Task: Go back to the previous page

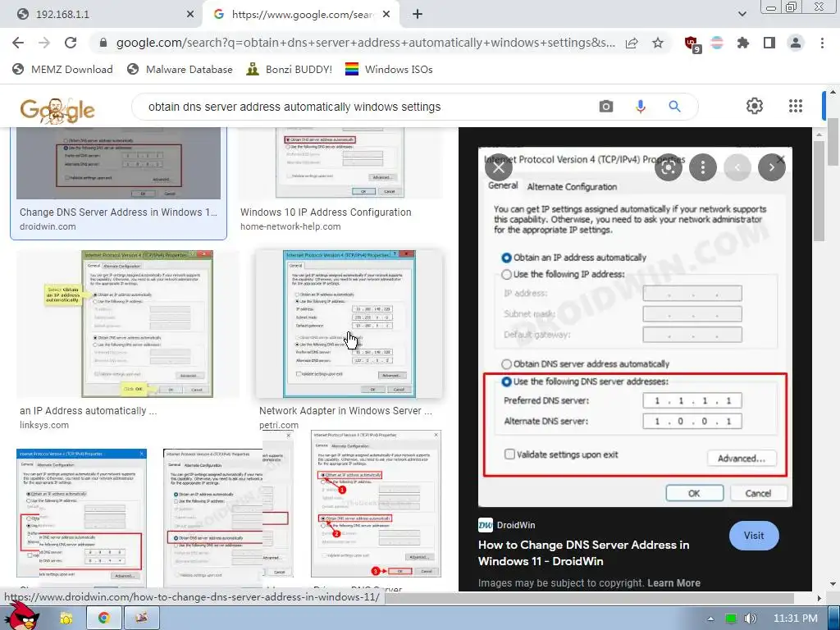Action: (18, 43)
